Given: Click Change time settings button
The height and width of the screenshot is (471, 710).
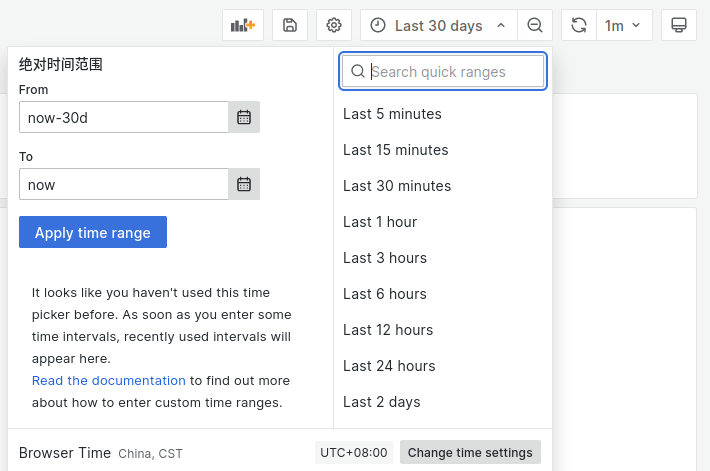Looking at the screenshot, I should point(470,452).
